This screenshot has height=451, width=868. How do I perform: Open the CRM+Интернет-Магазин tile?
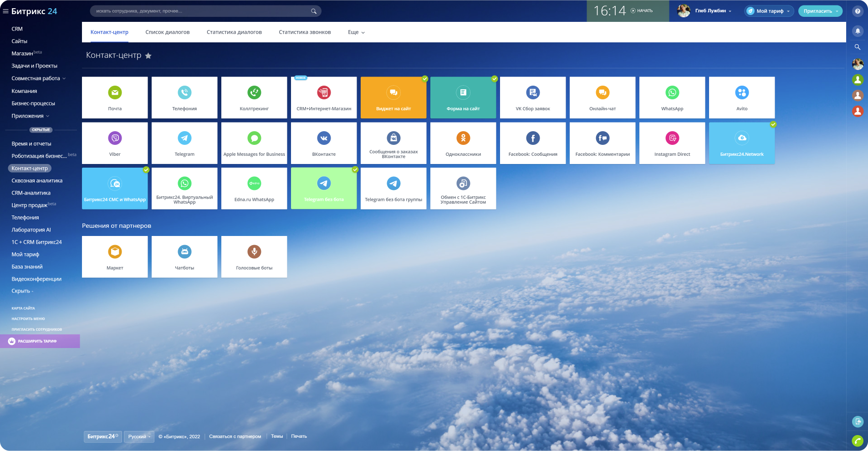point(324,97)
